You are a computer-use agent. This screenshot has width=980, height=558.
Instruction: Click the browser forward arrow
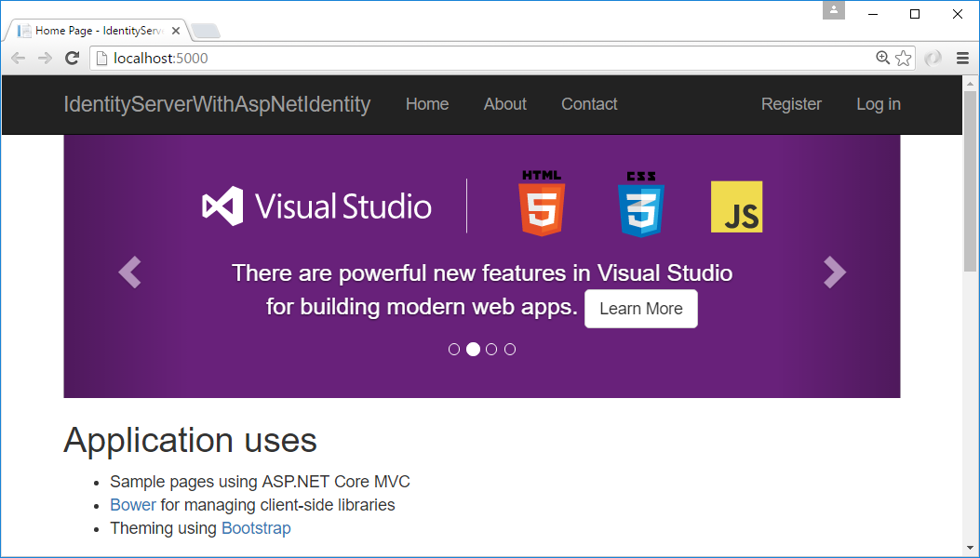pos(45,59)
